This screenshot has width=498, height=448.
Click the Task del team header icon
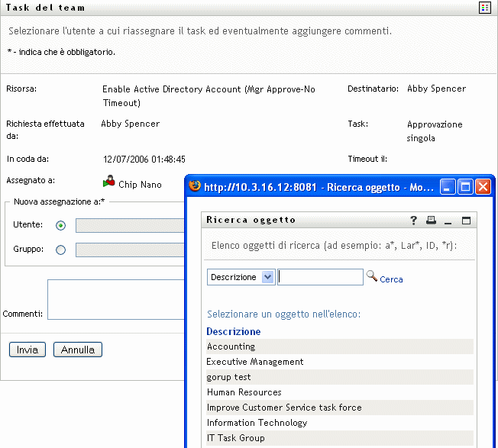click(x=485, y=8)
